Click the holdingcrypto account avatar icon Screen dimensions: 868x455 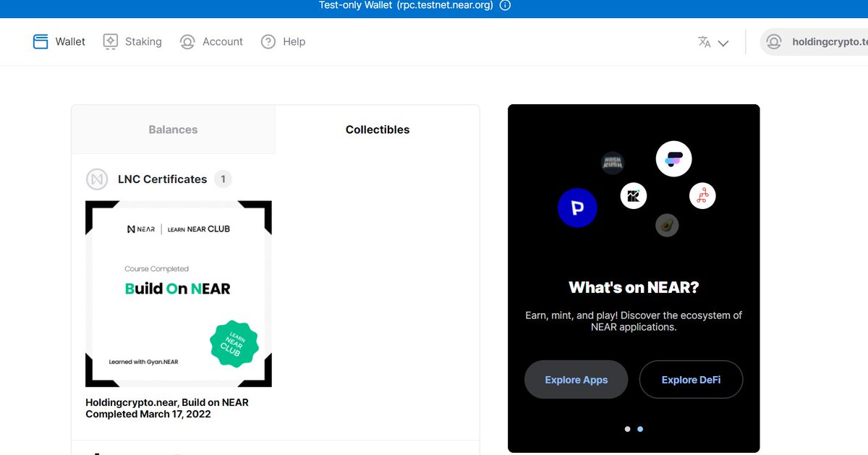tap(773, 42)
